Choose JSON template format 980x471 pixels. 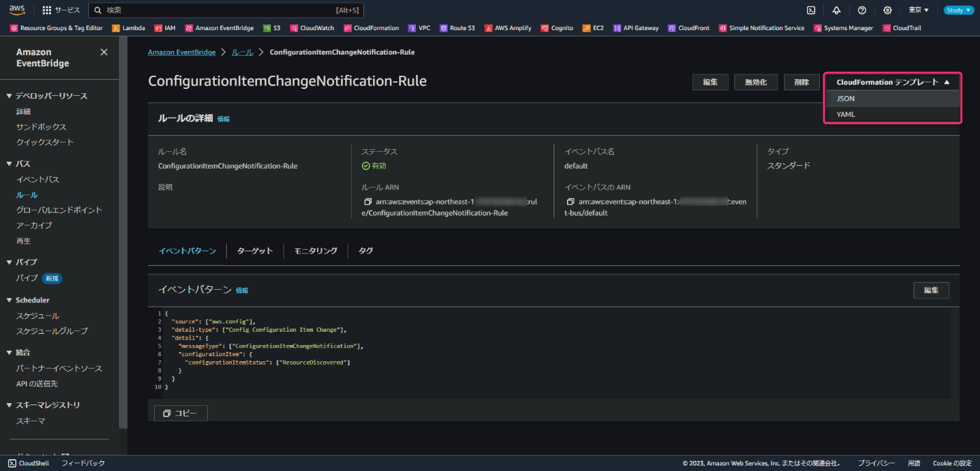pos(893,99)
